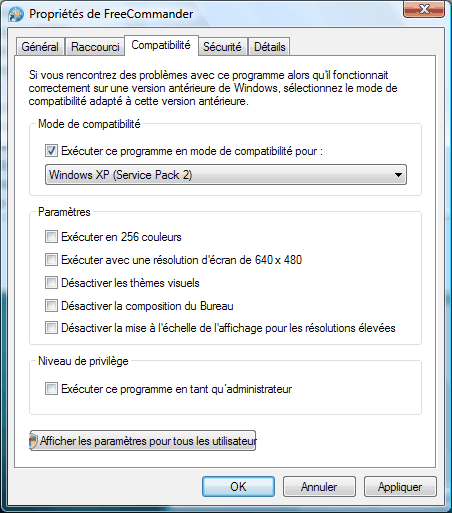The height and width of the screenshot is (513, 452).
Task: Enable Exécuter en 256 couleurs
Action: (x=51, y=237)
